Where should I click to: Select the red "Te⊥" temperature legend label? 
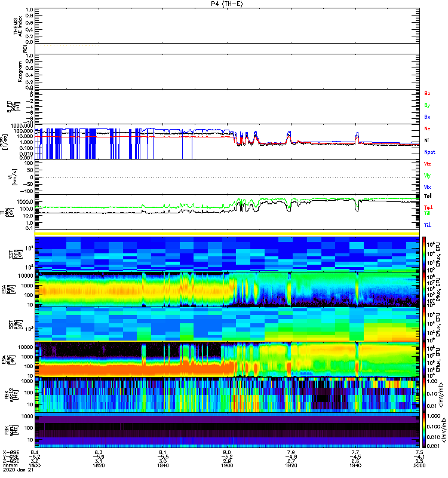click(428, 207)
